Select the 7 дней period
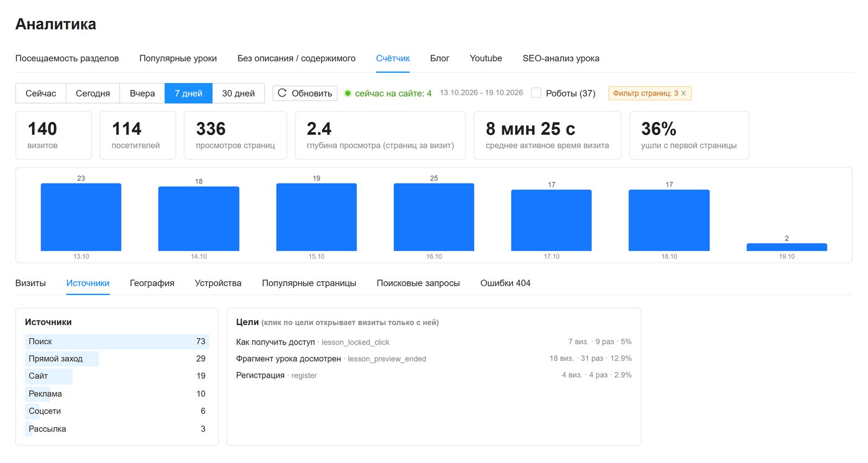 coord(188,93)
